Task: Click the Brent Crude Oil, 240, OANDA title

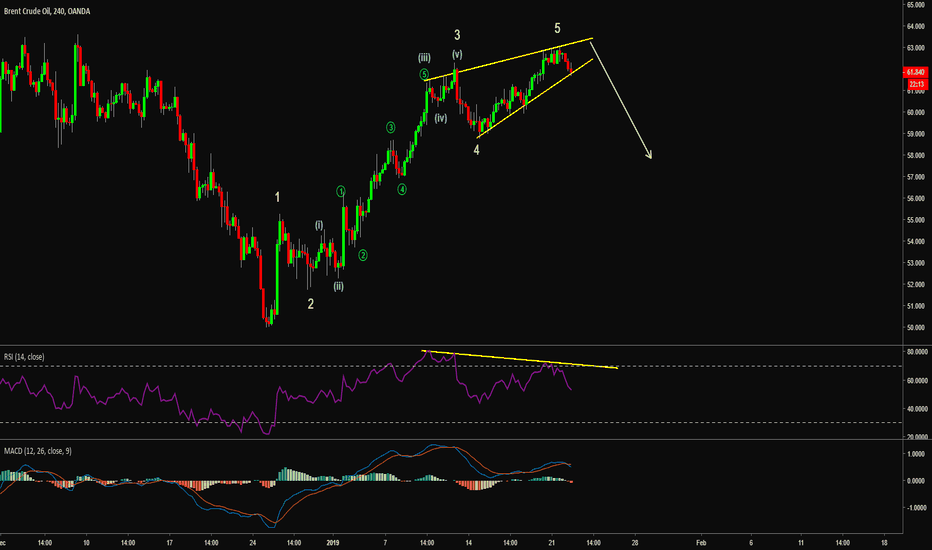Action: [47, 11]
